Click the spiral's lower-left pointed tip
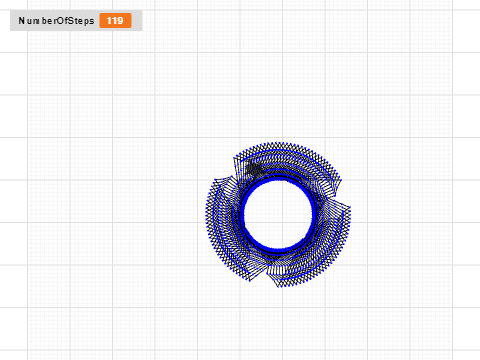The height and width of the screenshot is (360, 480). click(x=249, y=280)
